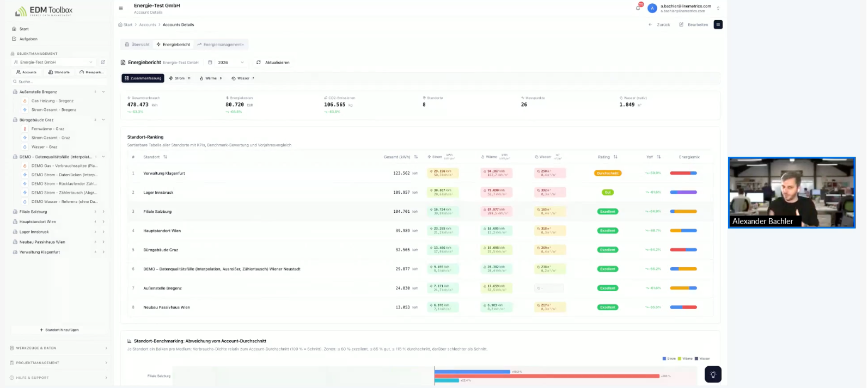Click the Zurück button
868x388 pixels.
pyautogui.click(x=659, y=24)
